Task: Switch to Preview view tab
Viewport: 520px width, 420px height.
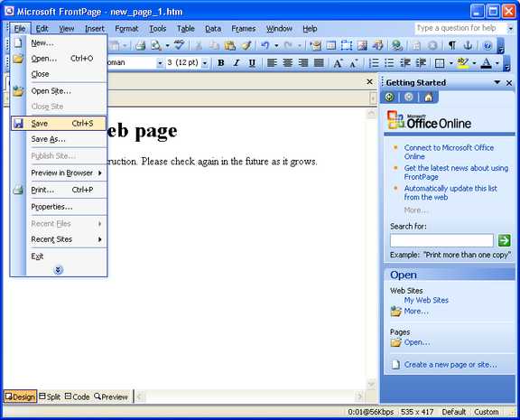Action: tap(111, 397)
